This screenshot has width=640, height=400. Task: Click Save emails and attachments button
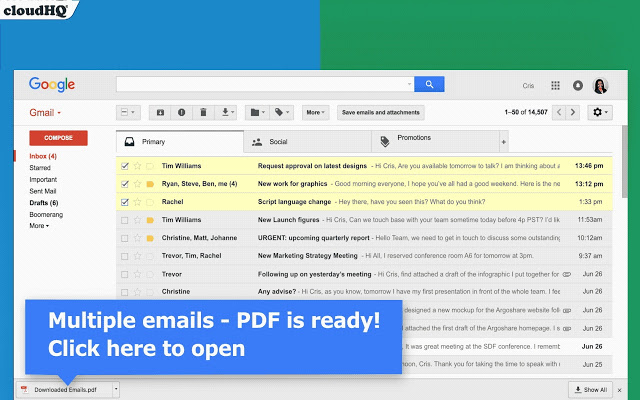381,112
